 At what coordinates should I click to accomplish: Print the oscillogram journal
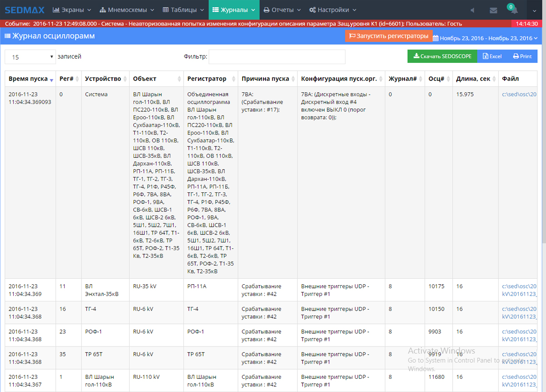[522, 56]
